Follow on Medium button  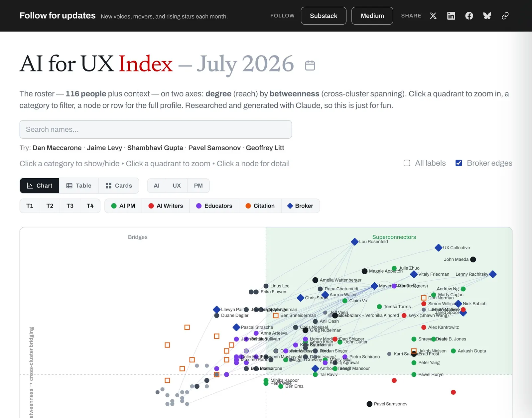(x=372, y=16)
